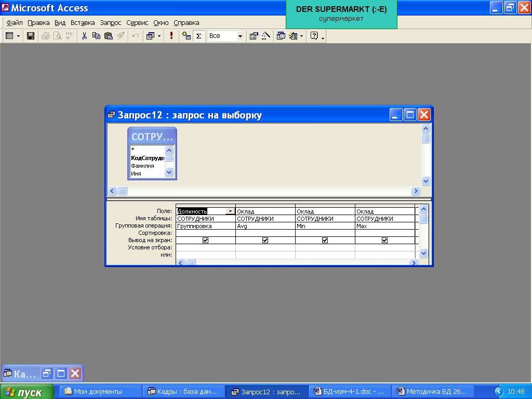Click the spelling check icon

[69, 36]
